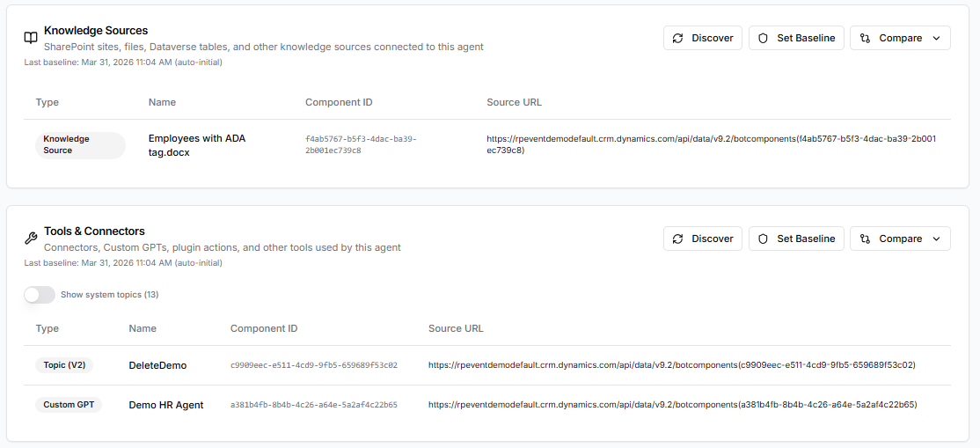Click the Demo HR Agent component ID
Screen dimensions: 980x448
314,405
